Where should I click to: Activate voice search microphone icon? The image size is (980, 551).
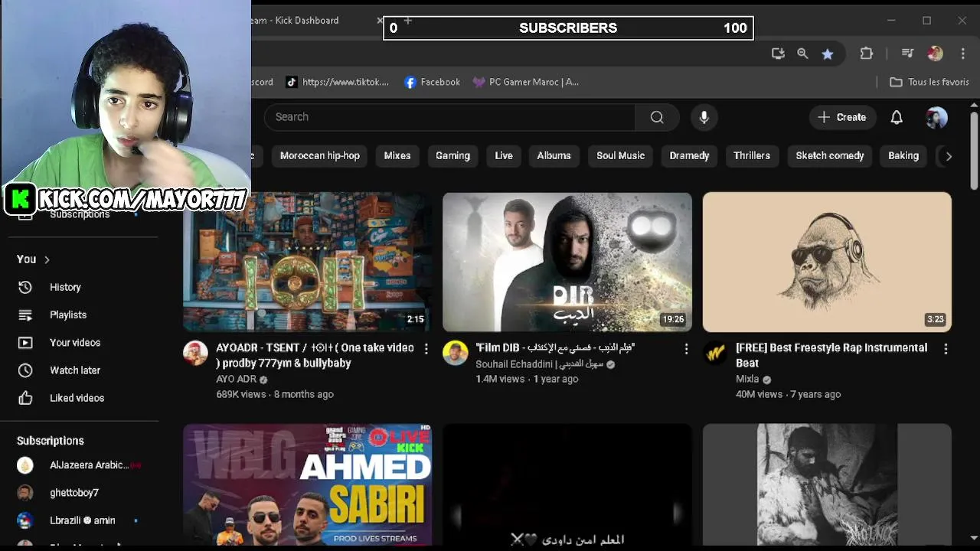point(704,117)
